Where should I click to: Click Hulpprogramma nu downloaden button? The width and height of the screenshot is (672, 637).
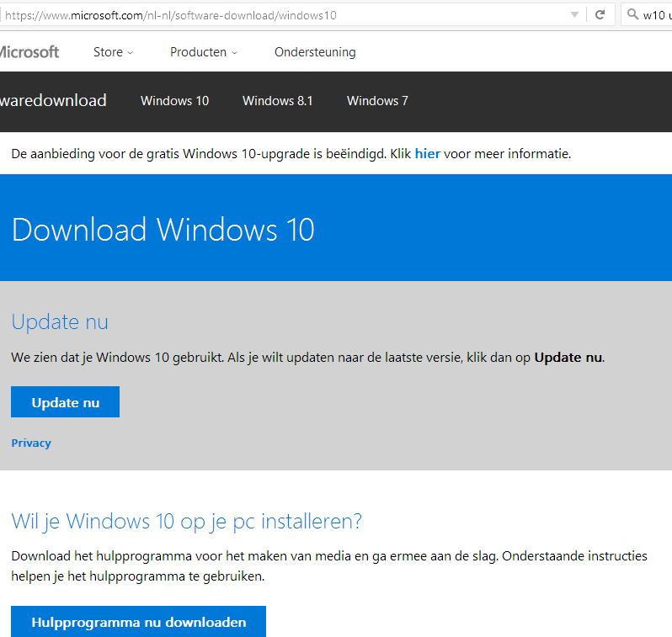138,622
